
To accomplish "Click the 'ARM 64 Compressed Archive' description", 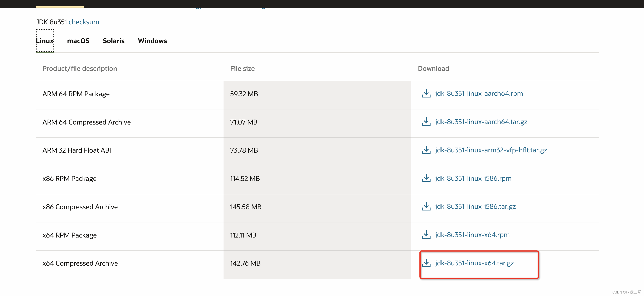I will (87, 122).
